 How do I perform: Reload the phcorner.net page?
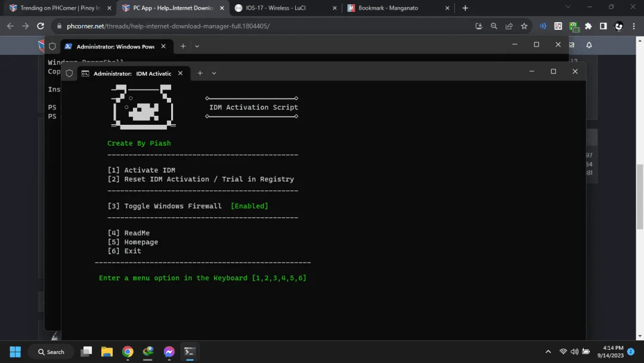click(41, 26)
